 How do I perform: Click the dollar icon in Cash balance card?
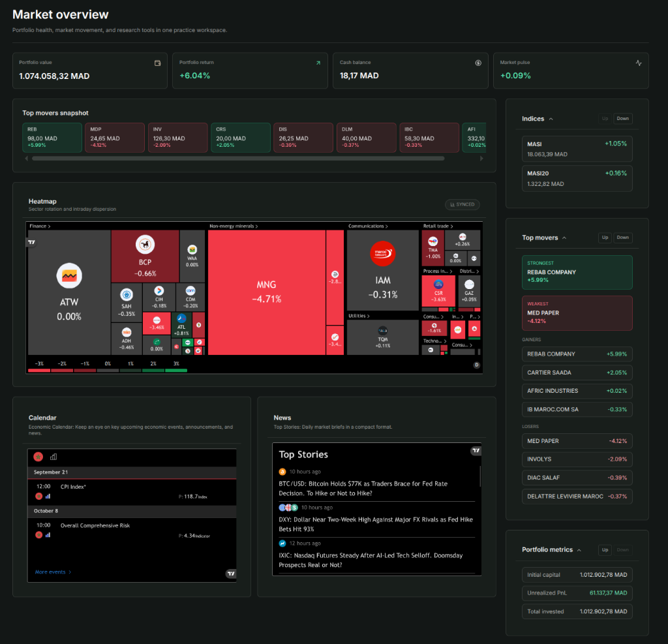click(x=478, y=63)
